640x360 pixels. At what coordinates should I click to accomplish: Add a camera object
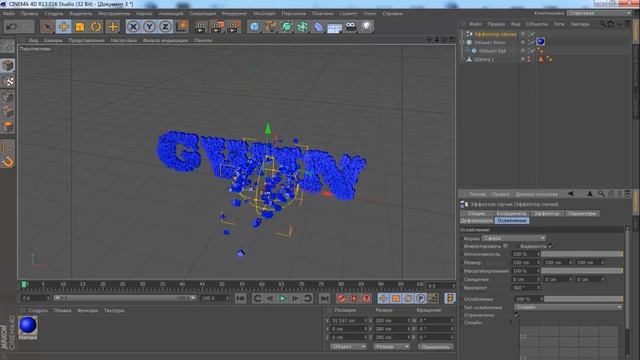tap(351, 27)
